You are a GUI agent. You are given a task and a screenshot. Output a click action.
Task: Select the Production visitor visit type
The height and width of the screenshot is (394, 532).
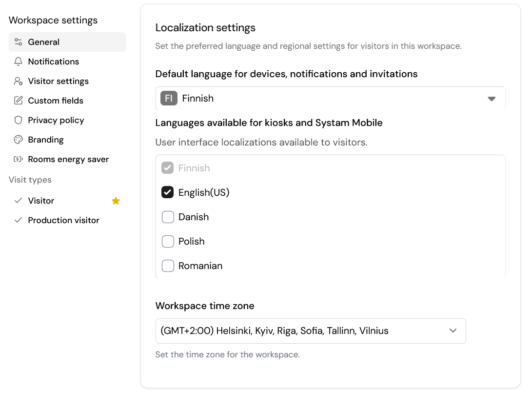63,220
